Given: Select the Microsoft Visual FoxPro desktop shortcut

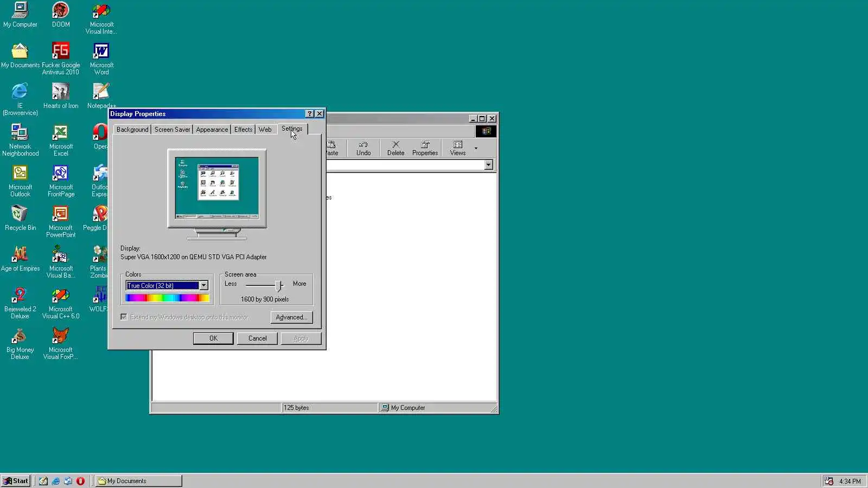Looking at the screenshot, I should (x=61, y=344).
